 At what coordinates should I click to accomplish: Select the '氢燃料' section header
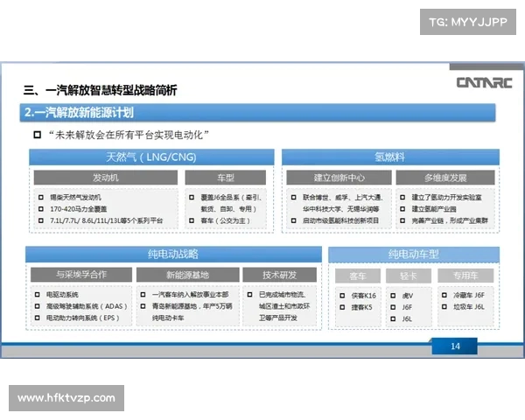pos(390,157)
